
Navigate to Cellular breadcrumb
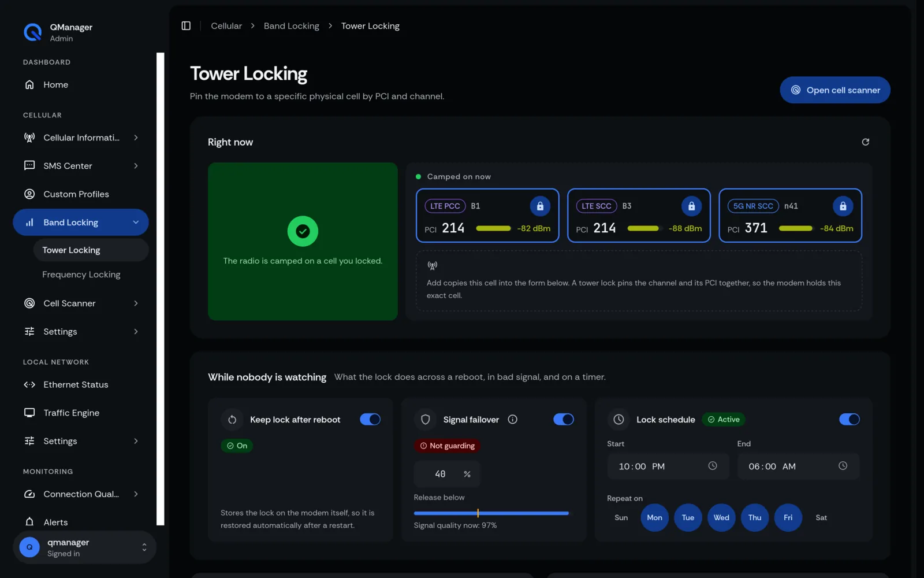(226, 26)
